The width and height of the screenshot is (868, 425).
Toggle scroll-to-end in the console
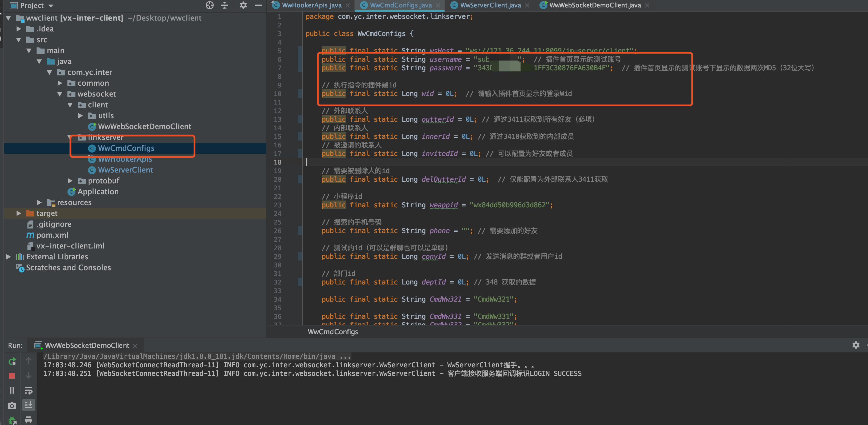29,405
